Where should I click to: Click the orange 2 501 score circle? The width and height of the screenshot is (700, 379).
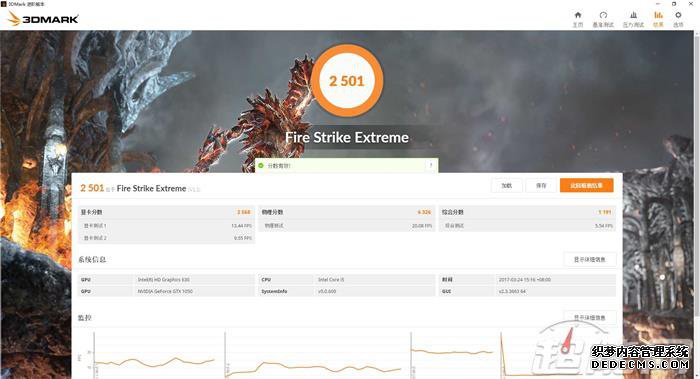coord(347,81)
